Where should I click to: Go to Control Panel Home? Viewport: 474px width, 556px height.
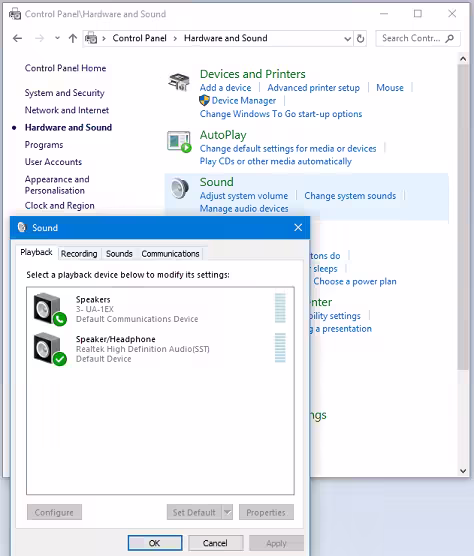(x=65, y=68)
